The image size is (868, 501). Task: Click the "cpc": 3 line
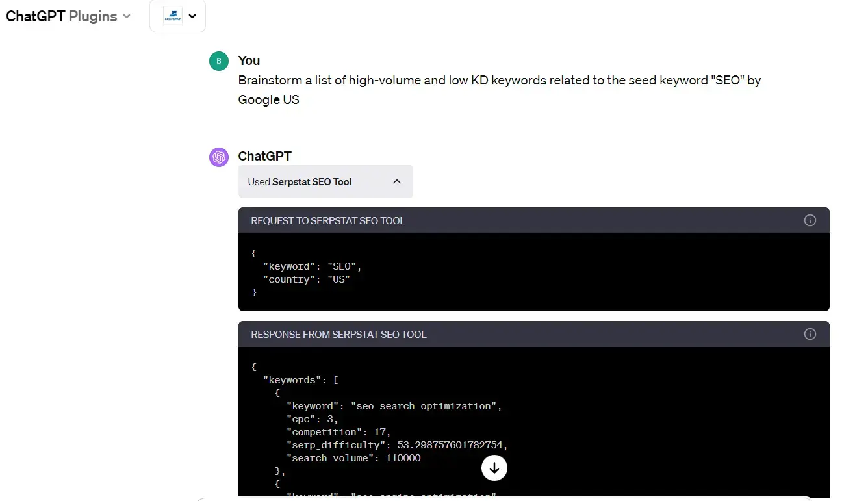coord(311,419)
